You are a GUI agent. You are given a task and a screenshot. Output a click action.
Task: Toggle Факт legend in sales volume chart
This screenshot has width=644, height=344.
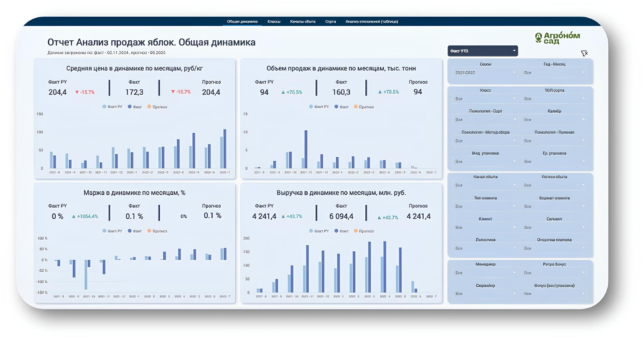pyautogui.click(x=341, y=107)
